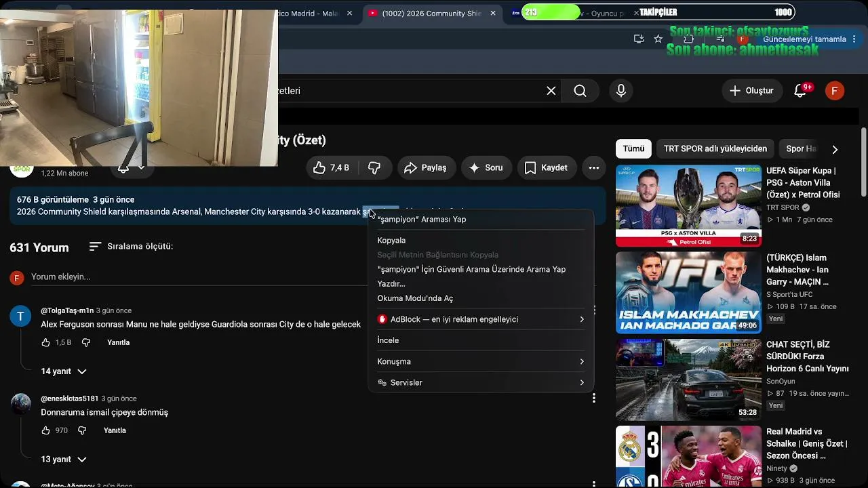
Task: Click the Oluştur create button
Action: (x=751, y=91)
